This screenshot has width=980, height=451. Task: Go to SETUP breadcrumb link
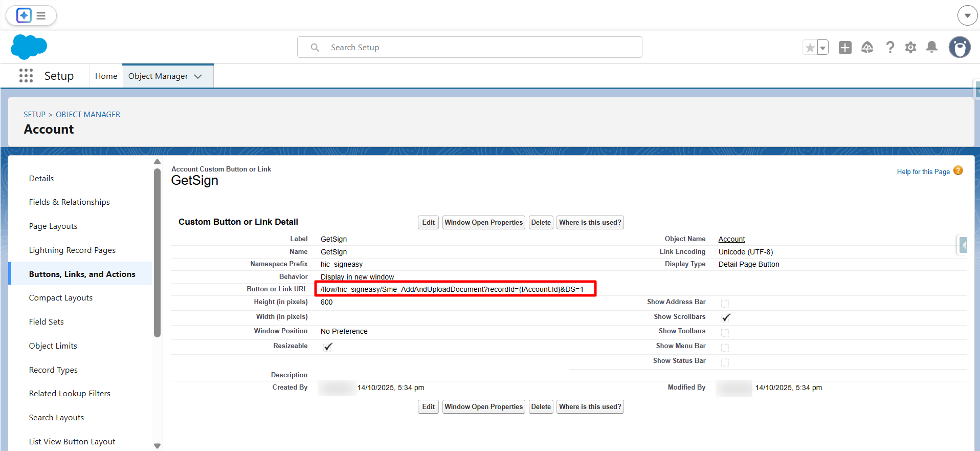coord(34,115)
